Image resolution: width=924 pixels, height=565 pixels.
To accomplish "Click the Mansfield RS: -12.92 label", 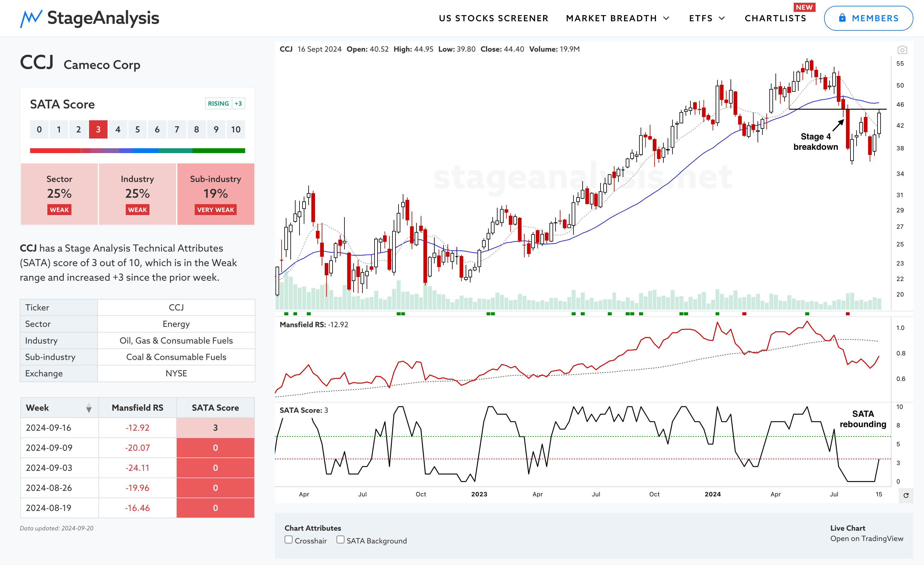I will pos(314,325).
